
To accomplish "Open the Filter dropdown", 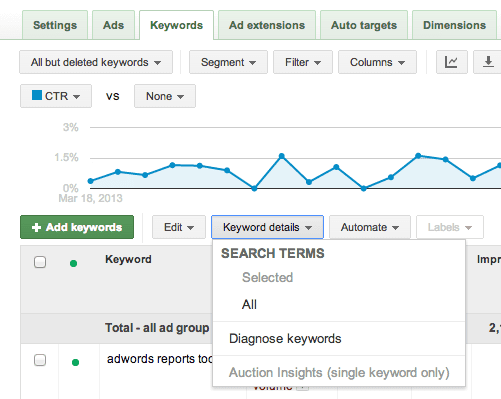I will pos(303,62).
